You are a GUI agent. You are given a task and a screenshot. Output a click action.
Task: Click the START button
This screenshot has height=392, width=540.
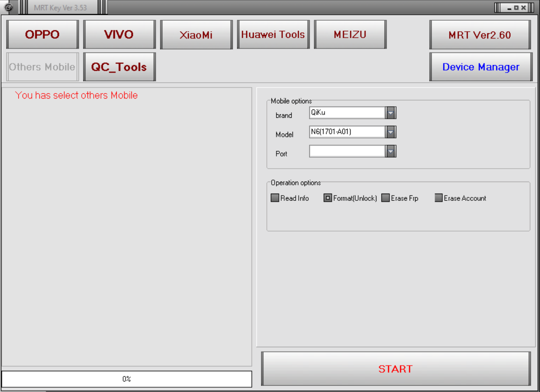396,368
